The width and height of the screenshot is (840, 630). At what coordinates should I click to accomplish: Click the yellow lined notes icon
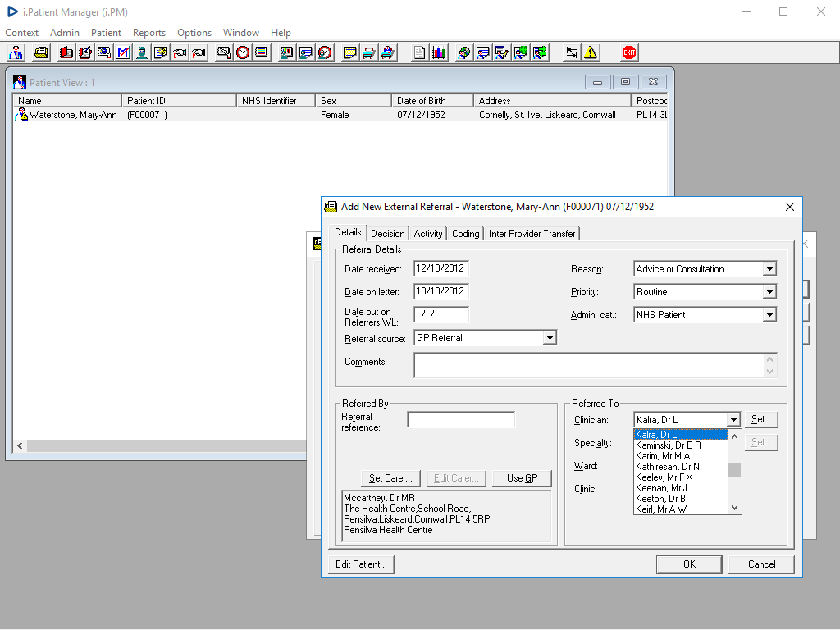click(x=349, y=52)
